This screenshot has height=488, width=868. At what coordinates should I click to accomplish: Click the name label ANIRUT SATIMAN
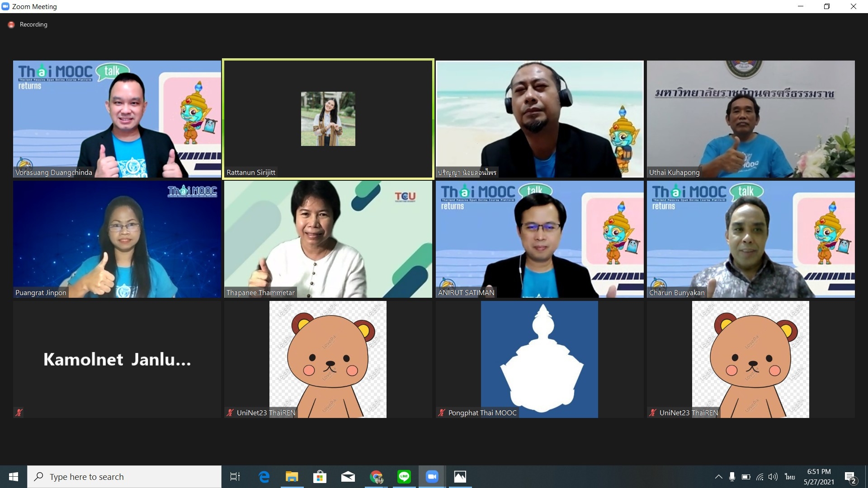tap(466, 292)
